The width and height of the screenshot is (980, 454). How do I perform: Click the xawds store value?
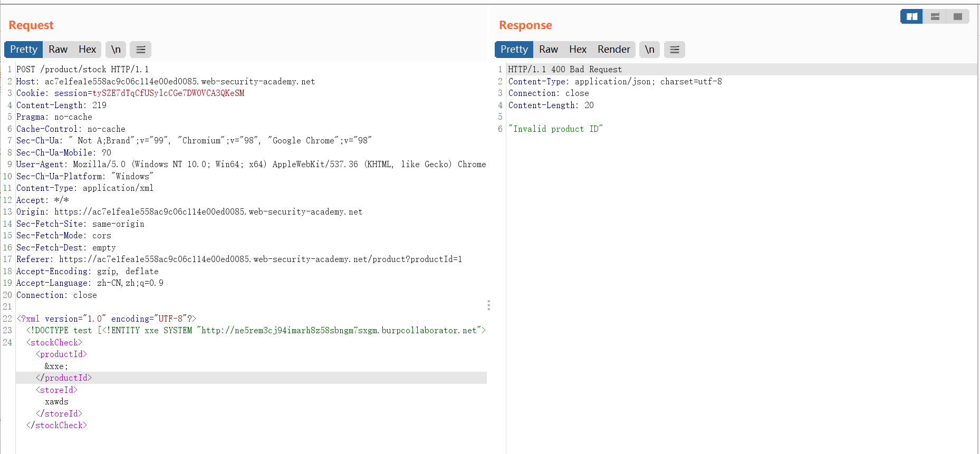(x=56, y=402)
